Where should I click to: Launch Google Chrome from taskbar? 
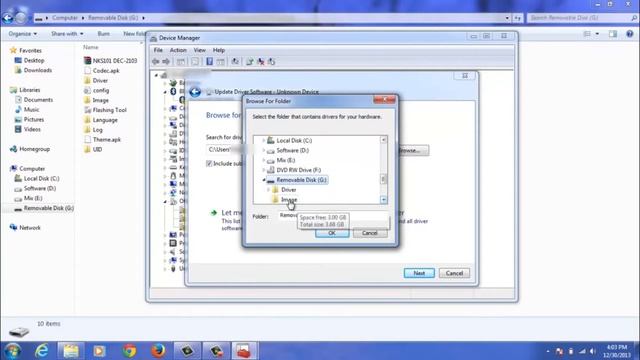(x=129, y=351)
